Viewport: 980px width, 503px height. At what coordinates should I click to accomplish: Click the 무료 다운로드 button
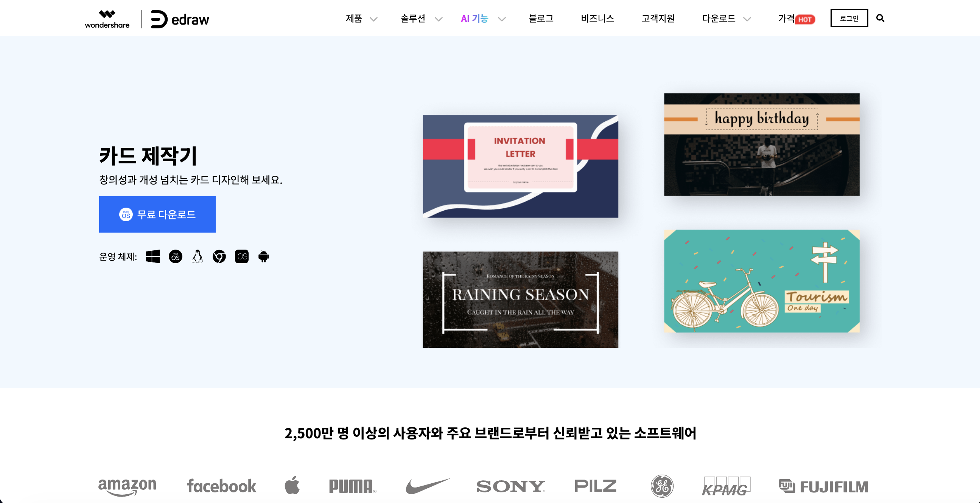pos(157,214)
